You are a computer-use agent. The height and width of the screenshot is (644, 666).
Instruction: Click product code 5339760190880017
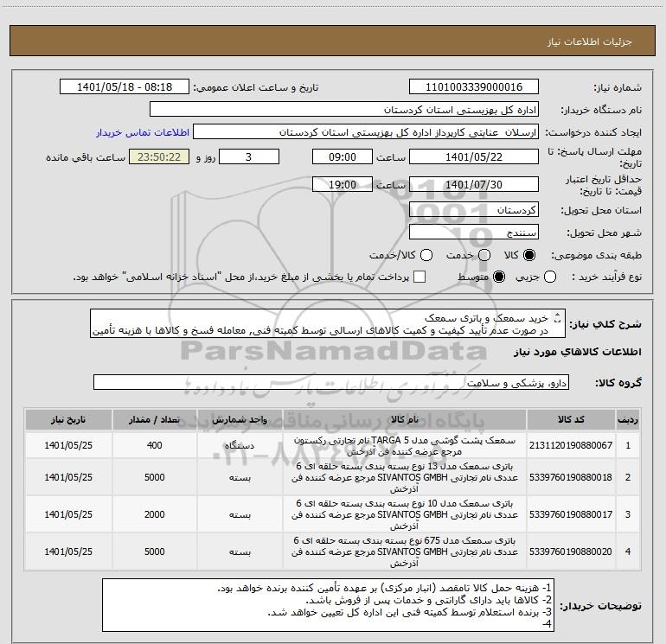571,514
